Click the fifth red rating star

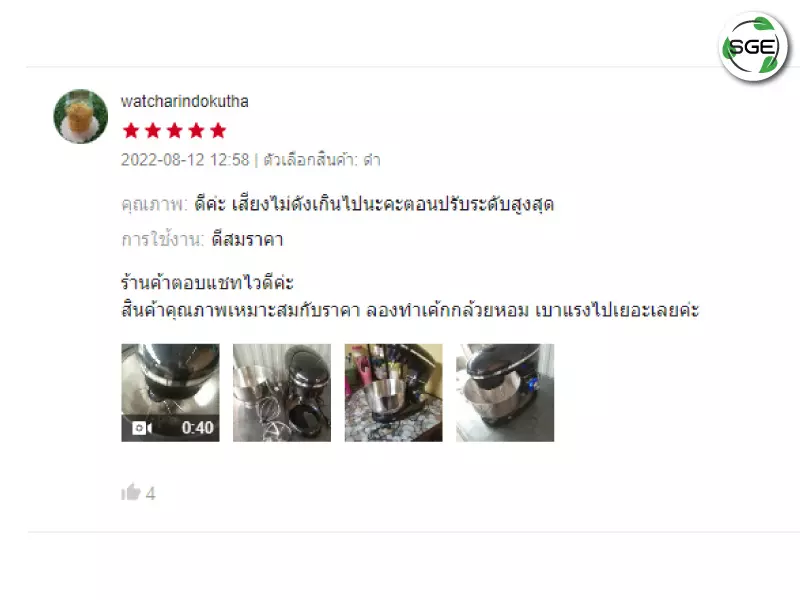click(x=218, y=131)
